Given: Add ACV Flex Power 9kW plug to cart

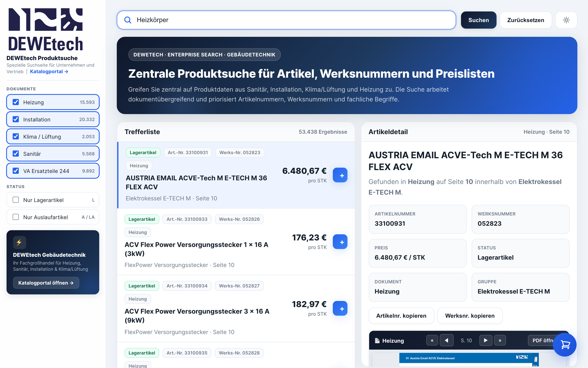Looking at the screenshot, I should pyautogui.click(x=340, y=308).
